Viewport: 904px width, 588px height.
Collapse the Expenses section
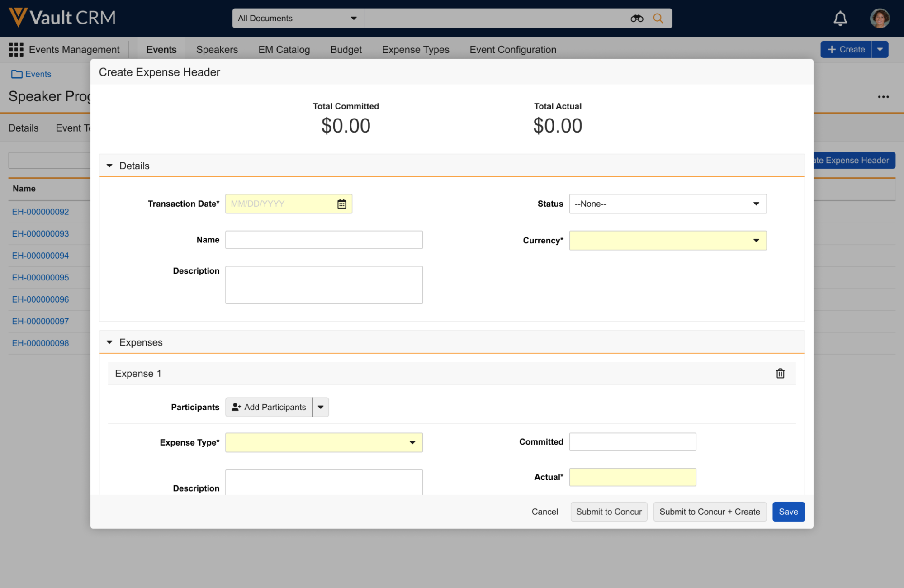109,342
